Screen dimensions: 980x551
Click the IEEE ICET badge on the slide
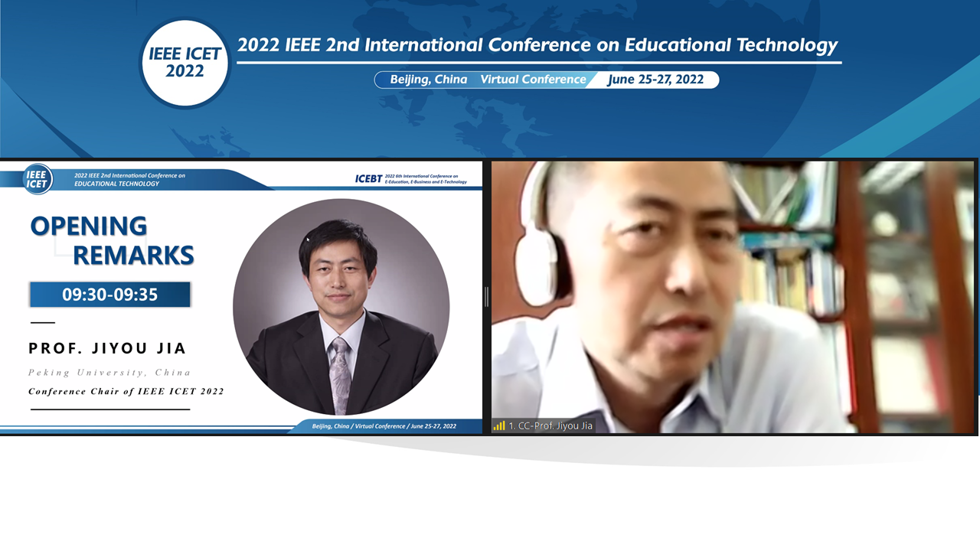coord(37,179)
